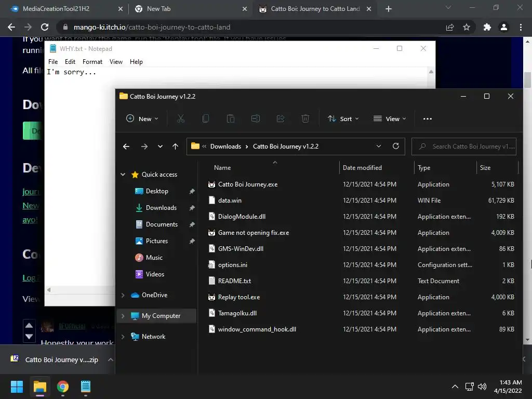Click the webpage vertical scrollbar thumb
Screen dimensions: 532x399
tap(527, 81)
